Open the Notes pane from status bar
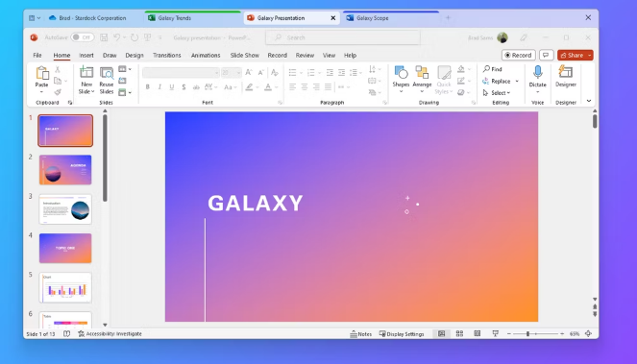 tap(360, 334)
